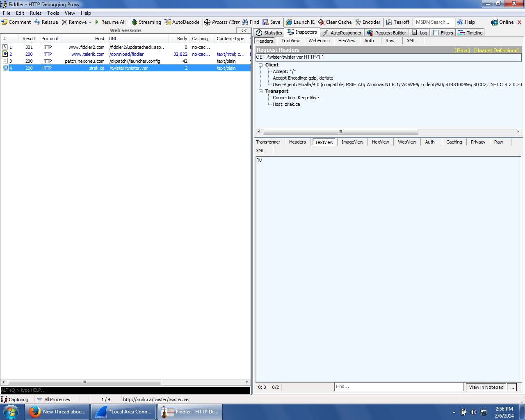This screenshot has height=420, width=525.
Task: Open the Rules menu
Action: click(36, 13)
